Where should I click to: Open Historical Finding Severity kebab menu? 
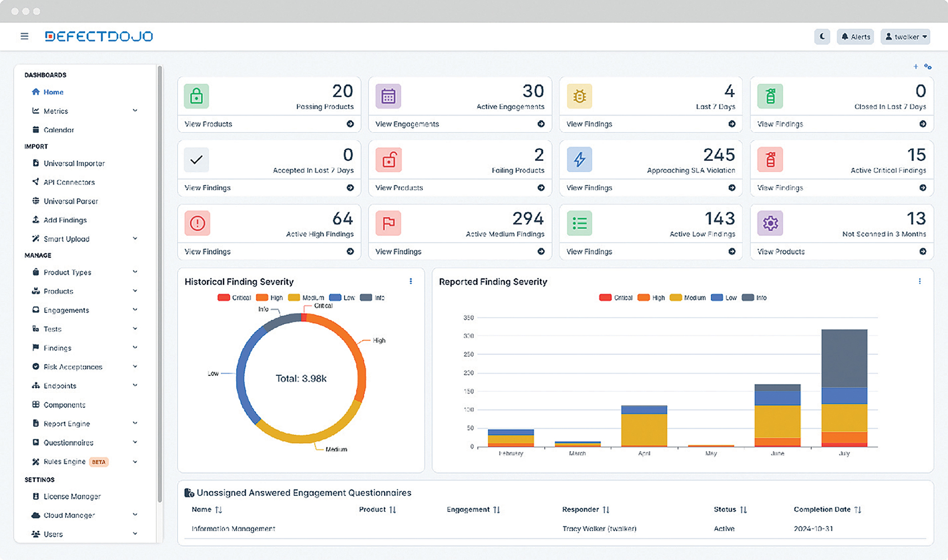point(411,281)
